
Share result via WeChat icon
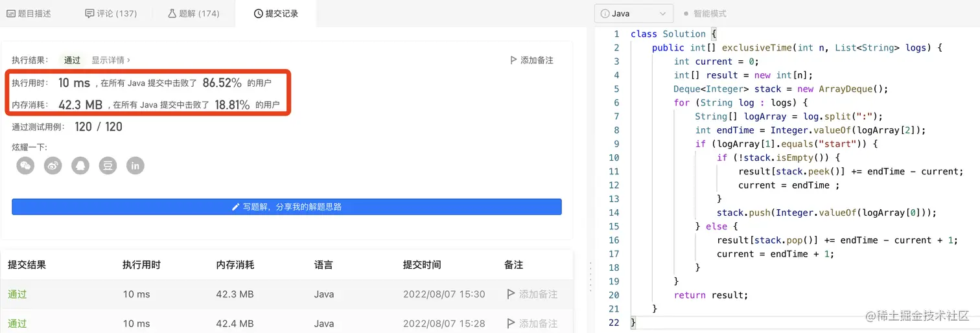[x=25, y=165]
